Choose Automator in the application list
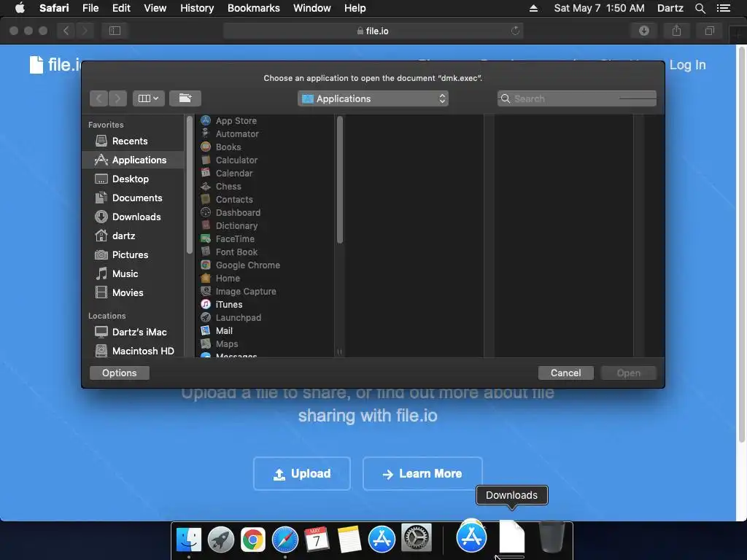 pos(265,134)
